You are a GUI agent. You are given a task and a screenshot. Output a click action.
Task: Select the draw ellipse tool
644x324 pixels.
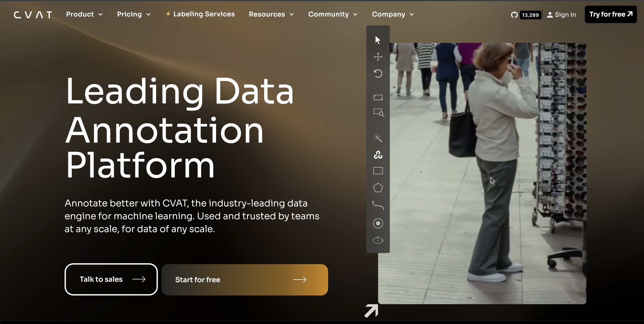tap(378, 240)
